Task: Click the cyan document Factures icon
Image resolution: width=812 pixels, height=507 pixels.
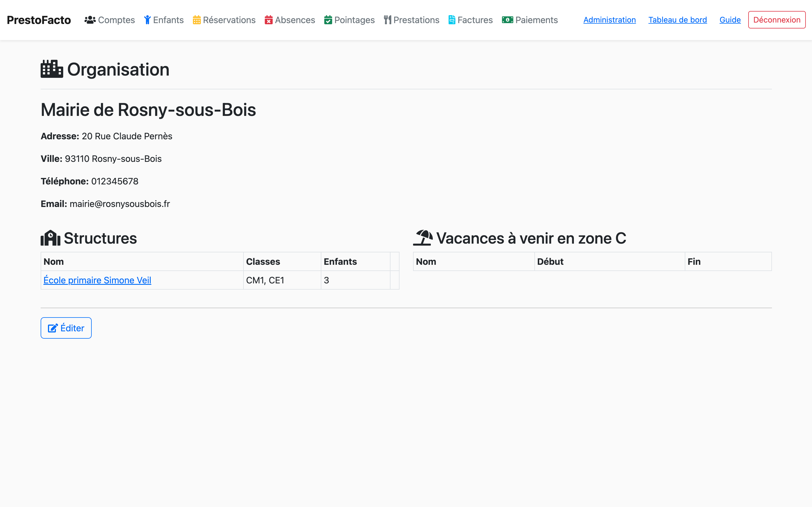Action: point(452,20)
